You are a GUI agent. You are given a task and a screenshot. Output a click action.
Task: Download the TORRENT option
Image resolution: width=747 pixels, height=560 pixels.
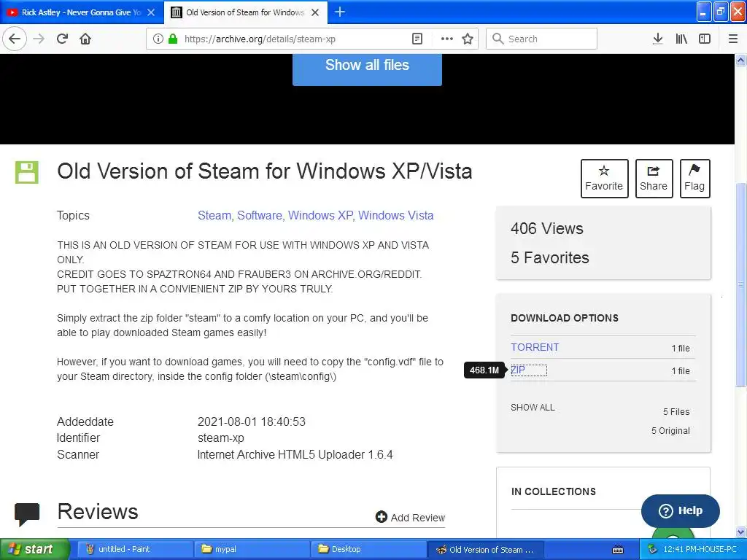535,347
